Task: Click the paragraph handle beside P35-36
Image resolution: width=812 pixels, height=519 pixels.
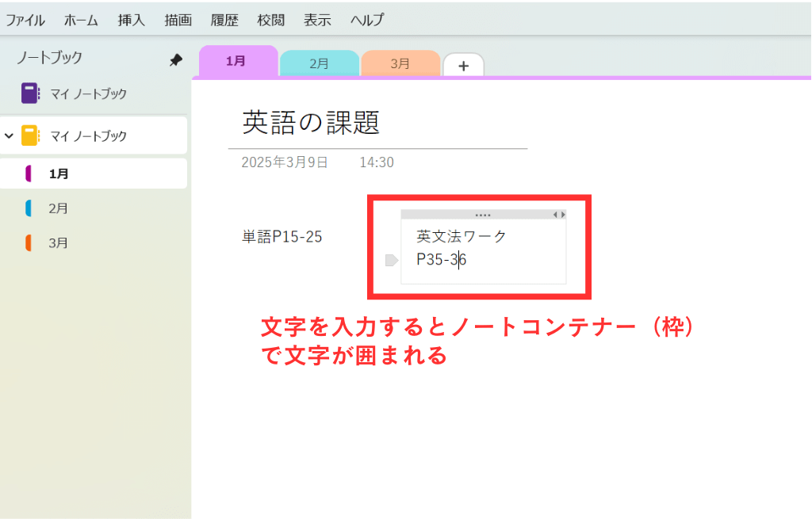Action: coord(390,260)
